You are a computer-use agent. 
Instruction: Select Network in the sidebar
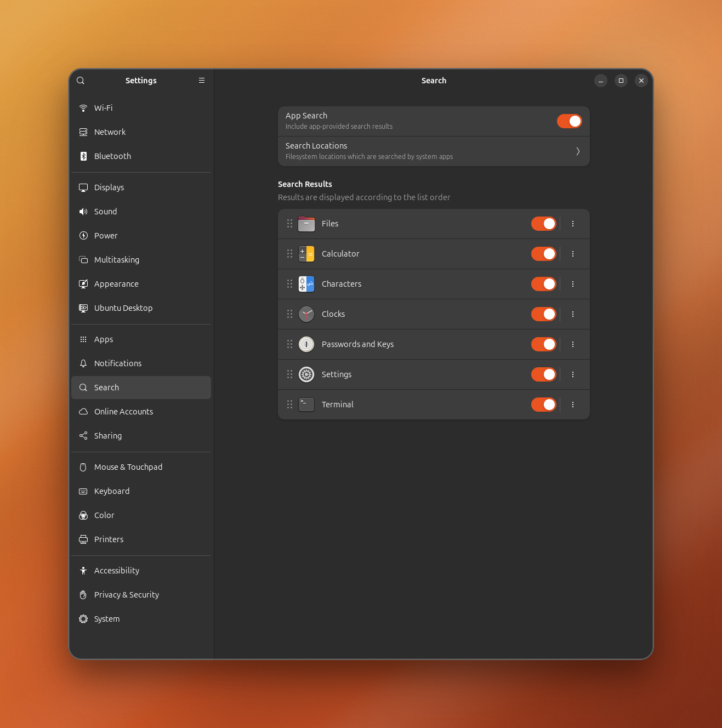(141, 132)
